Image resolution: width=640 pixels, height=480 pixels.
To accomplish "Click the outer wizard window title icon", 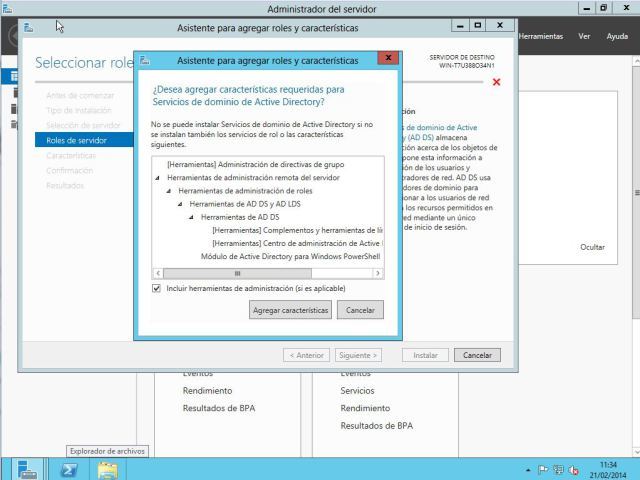I will [28, 28].
